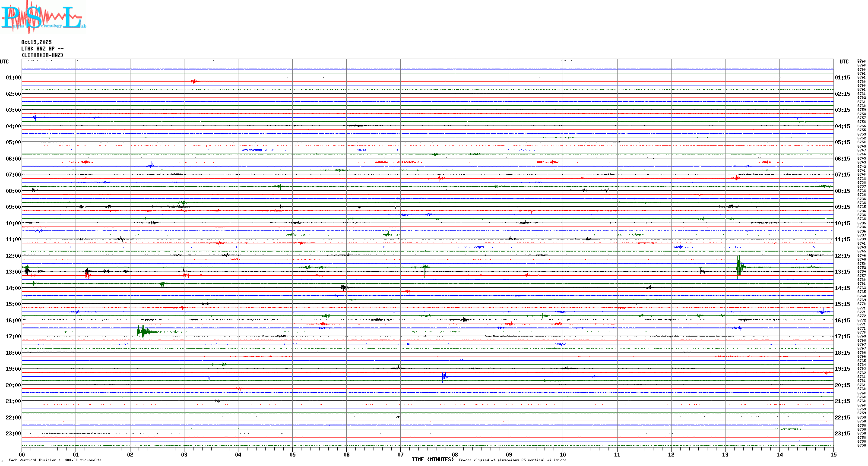The width and height of the screenshot is (868, 466).
Task: Click the 13:00 hour label on left axis
Action: 13,272
